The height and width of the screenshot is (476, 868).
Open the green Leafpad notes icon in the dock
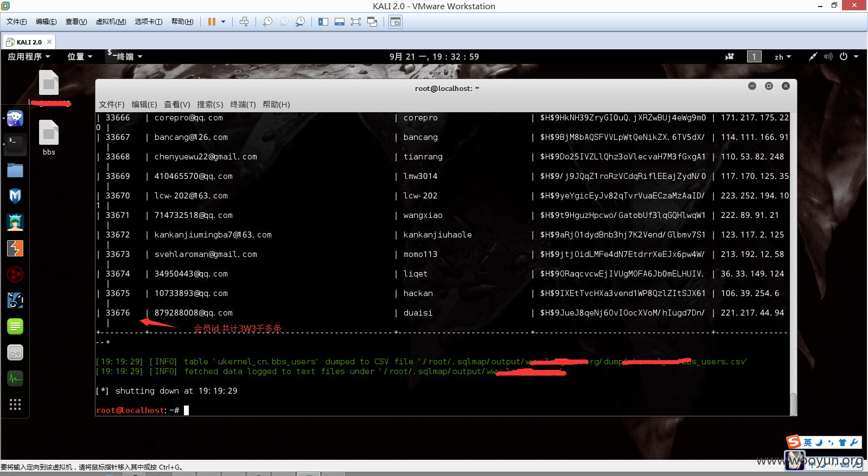pyautogui.click(x=15, y=326)
